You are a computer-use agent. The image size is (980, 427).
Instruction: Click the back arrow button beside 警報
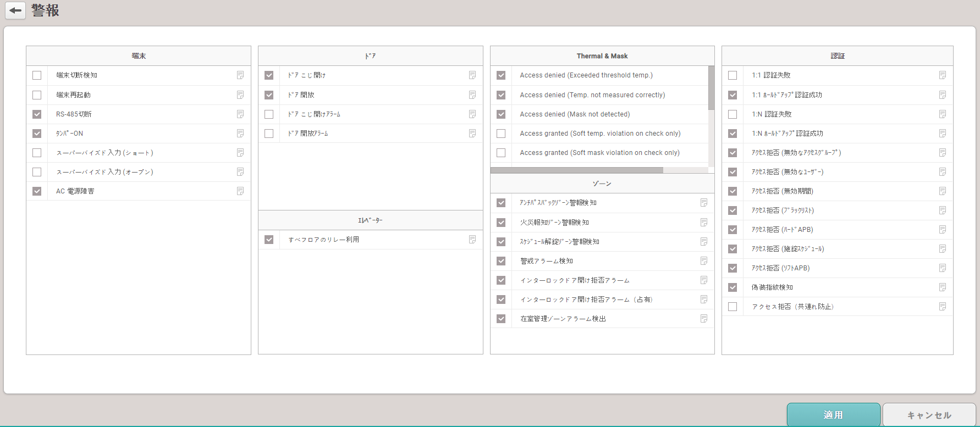tap(15, 10)
